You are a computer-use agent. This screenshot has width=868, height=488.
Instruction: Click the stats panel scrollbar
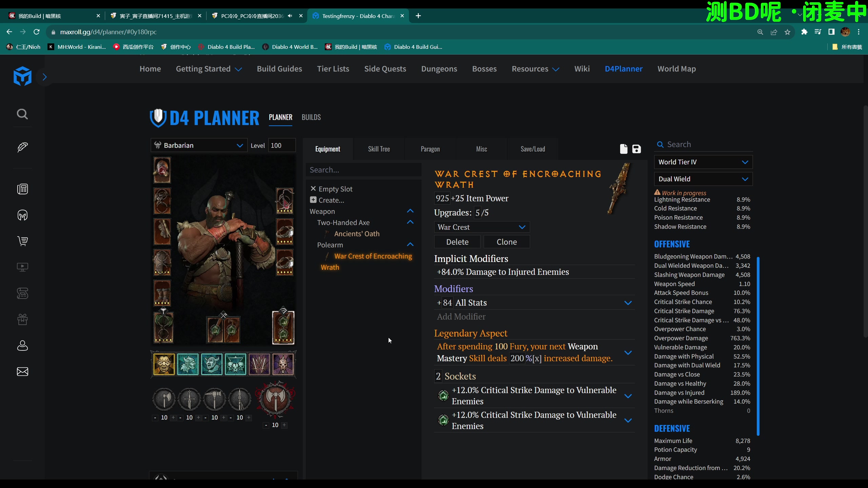click(x=758, y=346)
